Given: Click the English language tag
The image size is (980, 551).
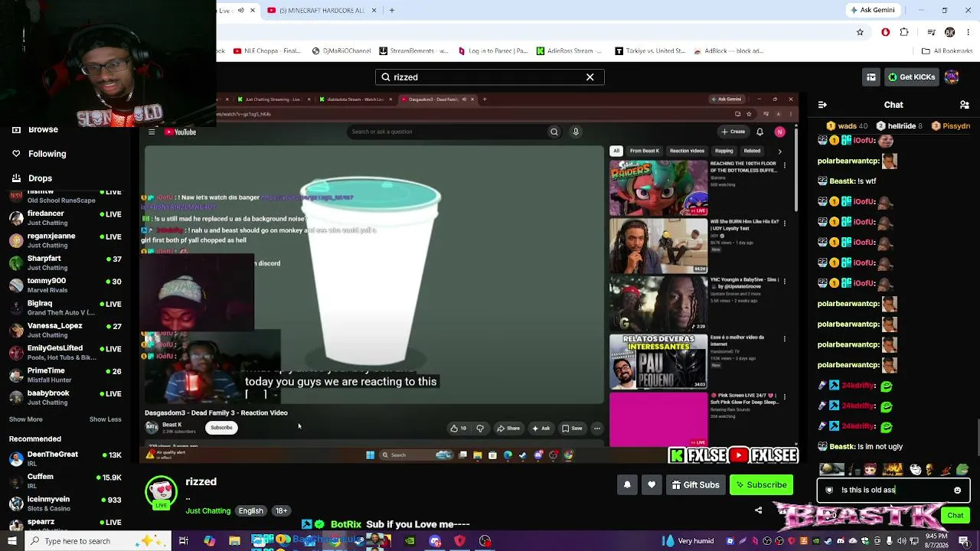Looking at the screenshot, I should coord(250,510).
